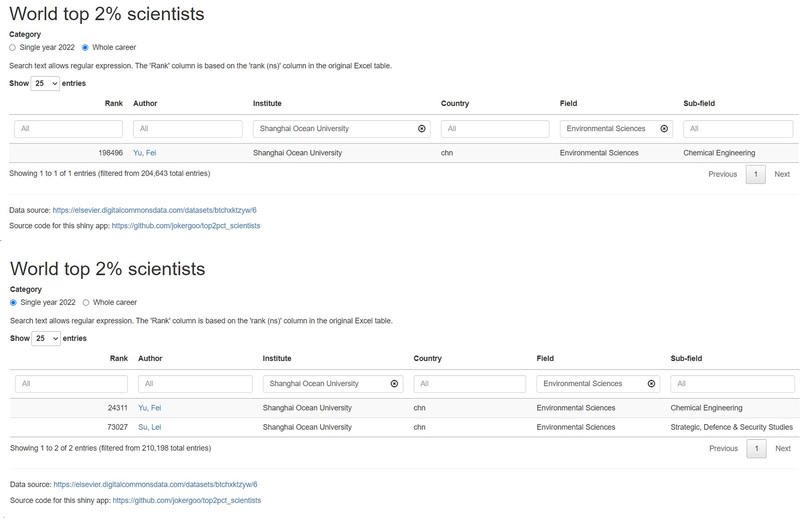Viewport: 800px width, 520px height.
Task: Open the lower GitHub source code link
Action: click(186, 500)
